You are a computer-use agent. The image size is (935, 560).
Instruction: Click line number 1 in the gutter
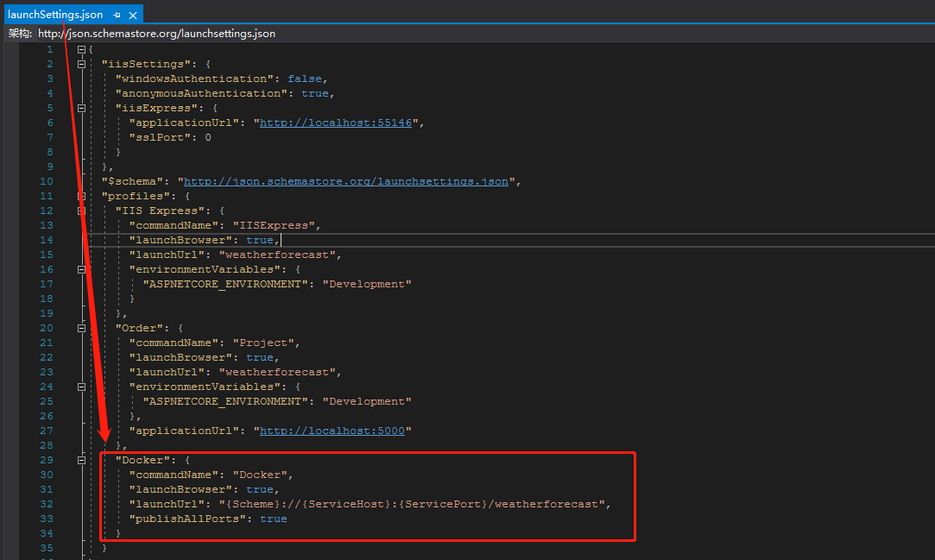click(50, 49)
